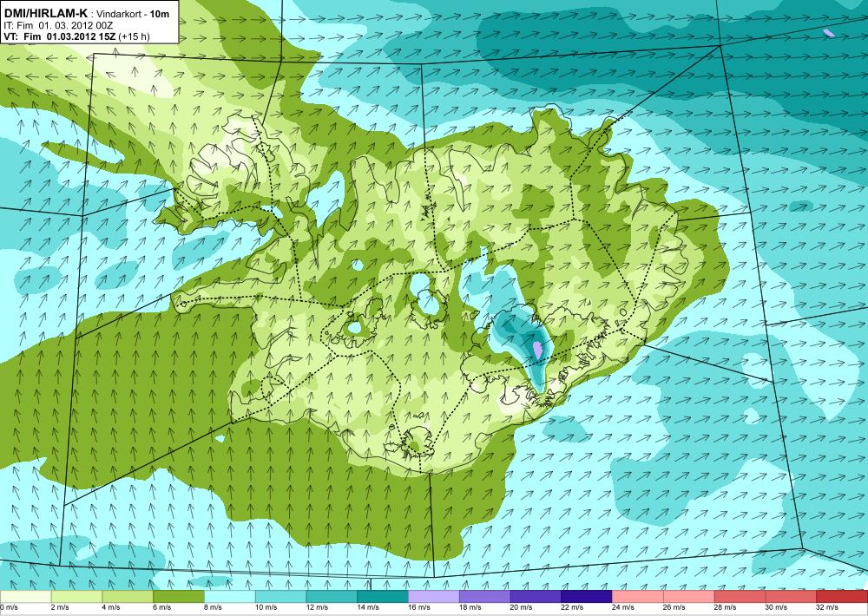
Task: Click the 26–28 m/s pink legend swatch
Action: pyautogui.click(x=688, y=597)
